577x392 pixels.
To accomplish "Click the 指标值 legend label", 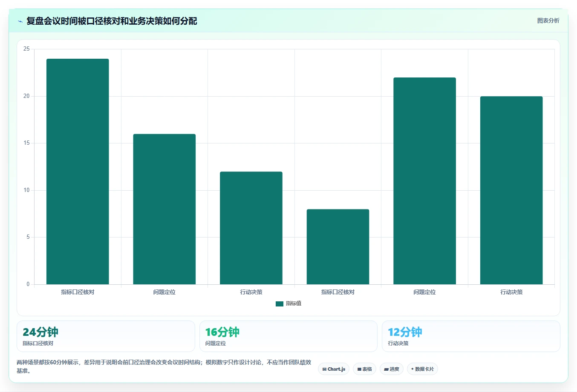I will [293, 303].
